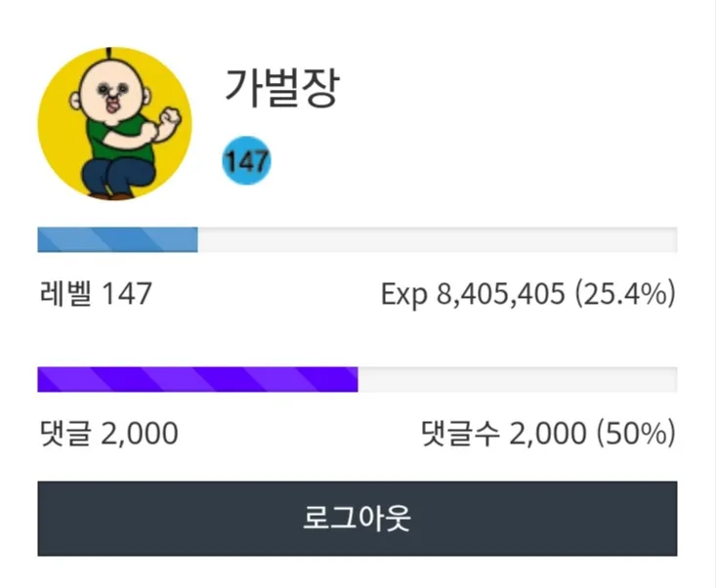Click the number 147 beside 레벨
This screenshot has width=716, height=588.
[126, 294]
